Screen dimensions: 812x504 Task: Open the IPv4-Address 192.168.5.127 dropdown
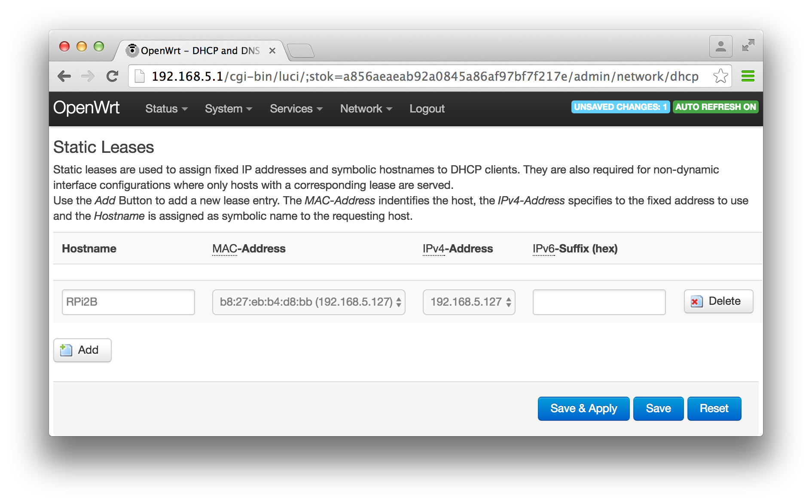coord(469,302)
